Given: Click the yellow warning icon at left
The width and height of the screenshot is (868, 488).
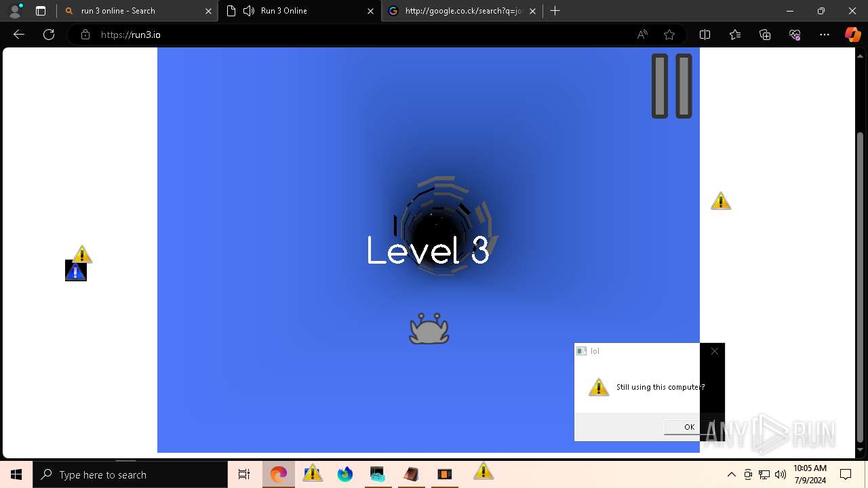Looking at the screenshot, I should coord(82,254).
